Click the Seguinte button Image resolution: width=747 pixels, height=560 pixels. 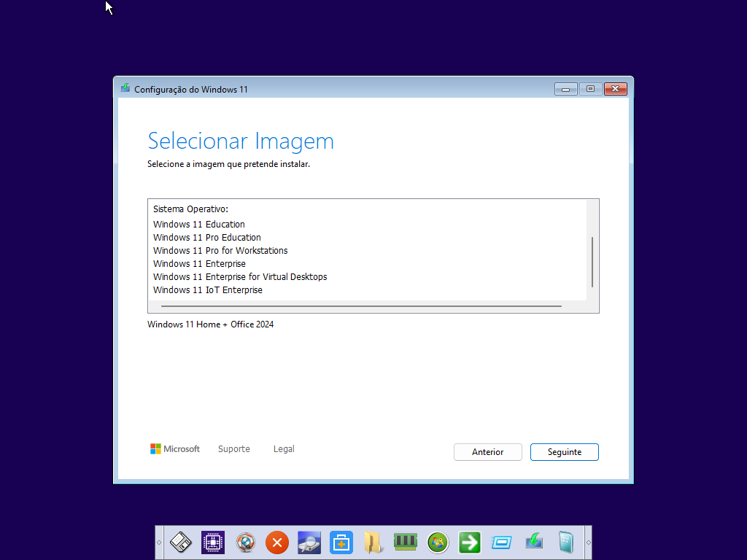564,452
